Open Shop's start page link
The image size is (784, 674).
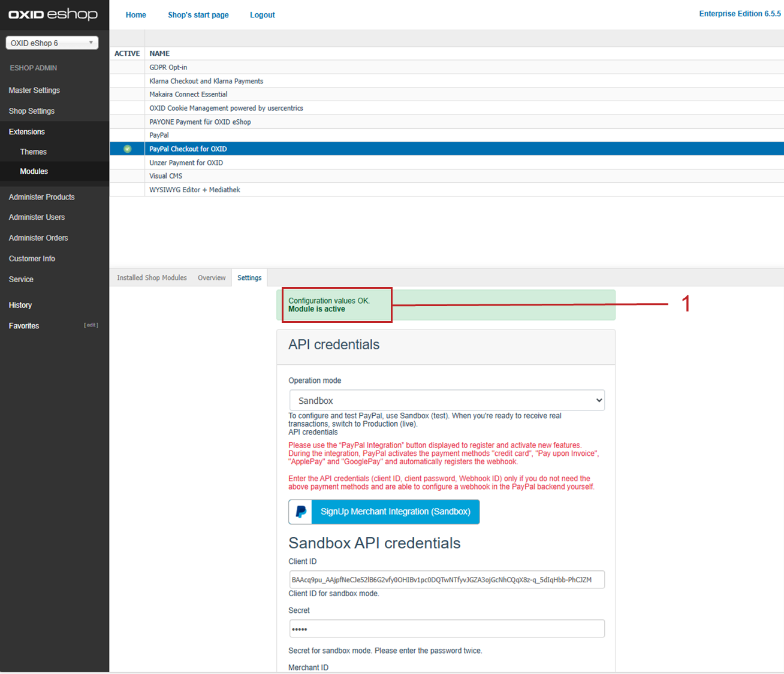point(198,15)
